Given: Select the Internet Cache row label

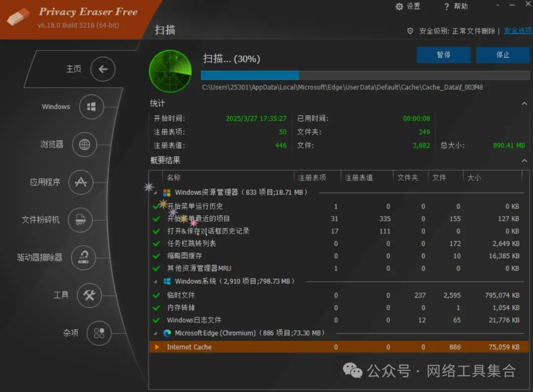Looking at the screenshot, I should (x=190, y=347).
